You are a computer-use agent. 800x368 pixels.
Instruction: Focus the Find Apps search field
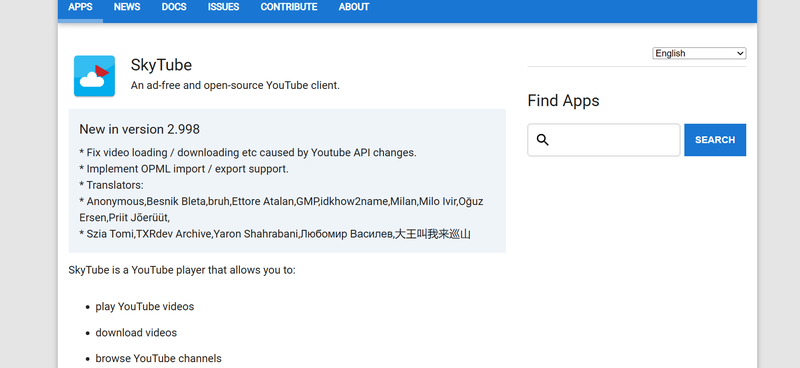coord(604,140)
